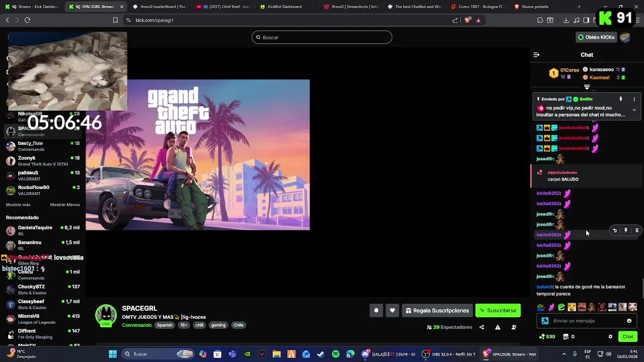The height and width of the screenshot is (362, 644).
Task: Report stream with the warning triangle icon
Action: (498, 327)
